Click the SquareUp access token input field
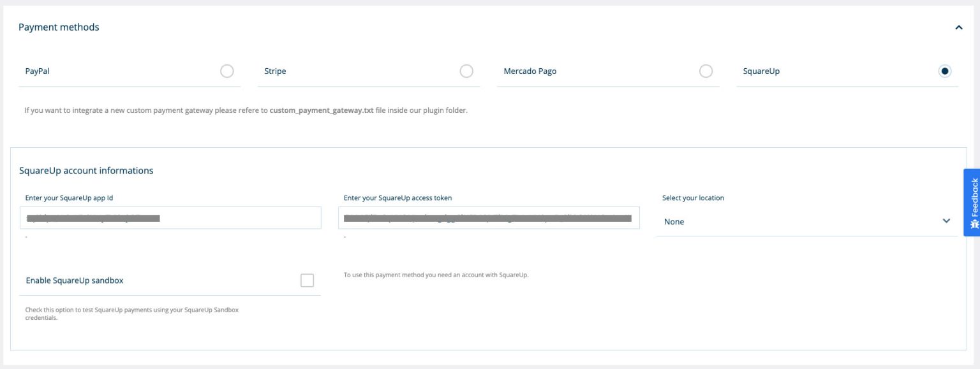The width and height of the screenshot is (980, 369). coord(489,218)
